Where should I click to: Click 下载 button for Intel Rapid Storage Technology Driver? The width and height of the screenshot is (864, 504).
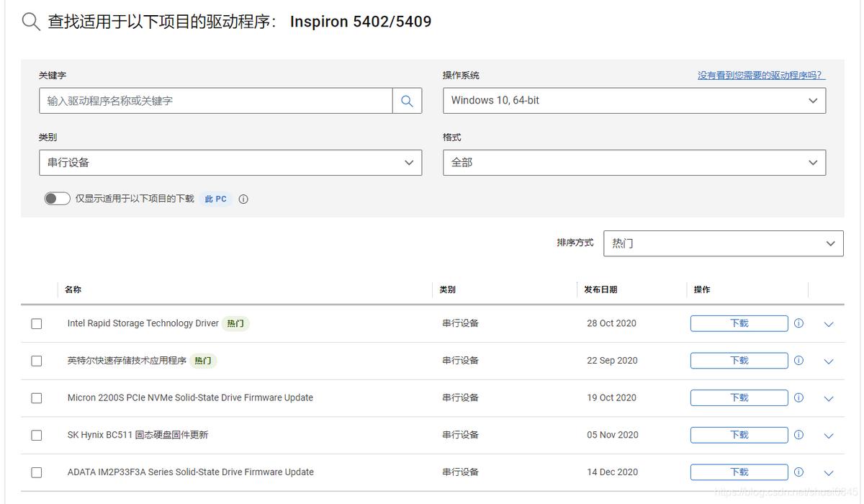click(739, 323)
